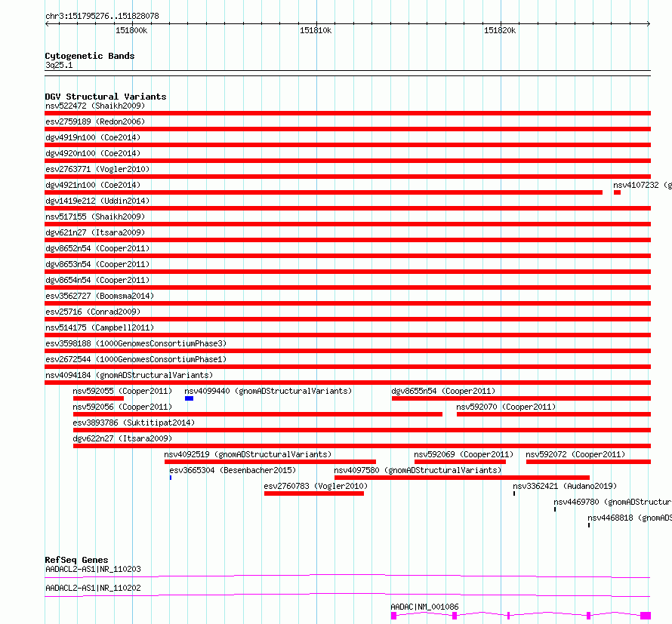672x624 pixels.
Task: Open variant esv2763771 (Vogler2010)
Action: tap(347, 177)
